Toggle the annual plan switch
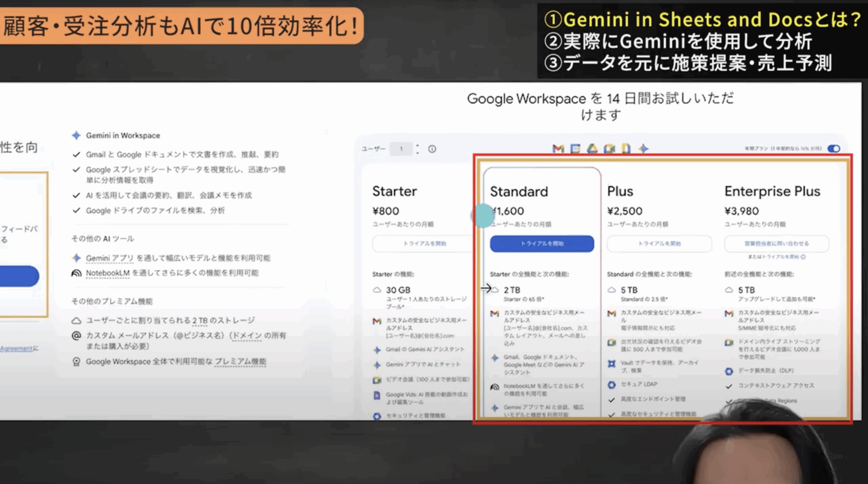868x484 pixels. click(x=833, y=148)
